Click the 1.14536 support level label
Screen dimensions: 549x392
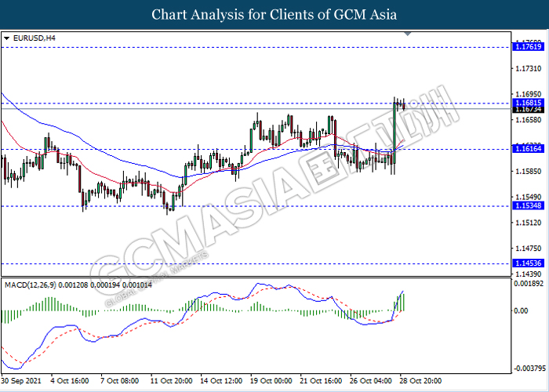pos(528,263)
